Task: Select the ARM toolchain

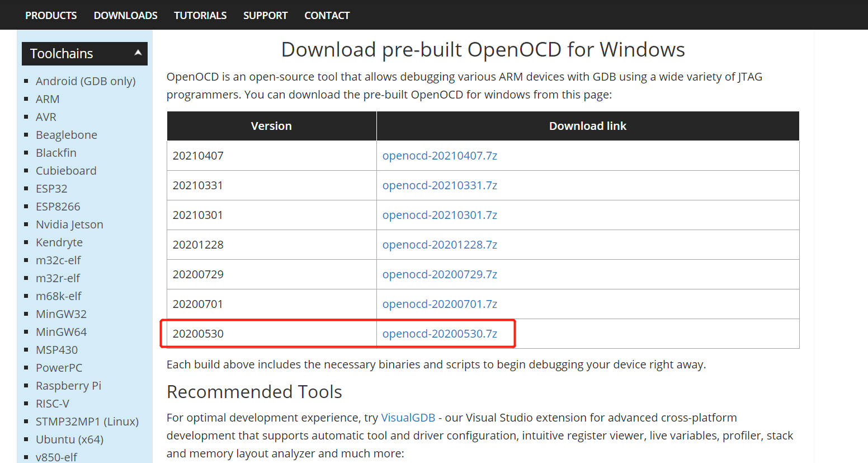Action: [x=47, y=99]
